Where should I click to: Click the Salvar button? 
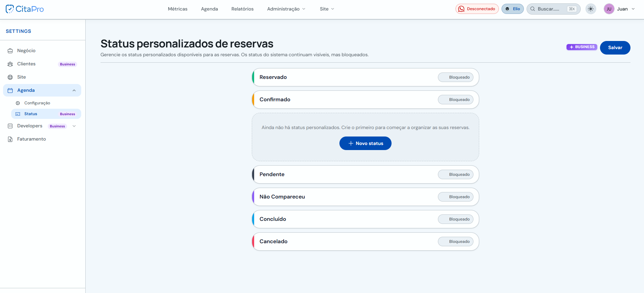click(615, 48)
